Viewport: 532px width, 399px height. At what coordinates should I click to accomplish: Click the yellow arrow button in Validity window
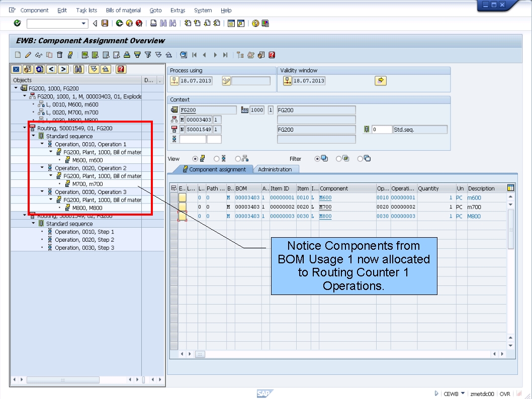coord(381,81)
